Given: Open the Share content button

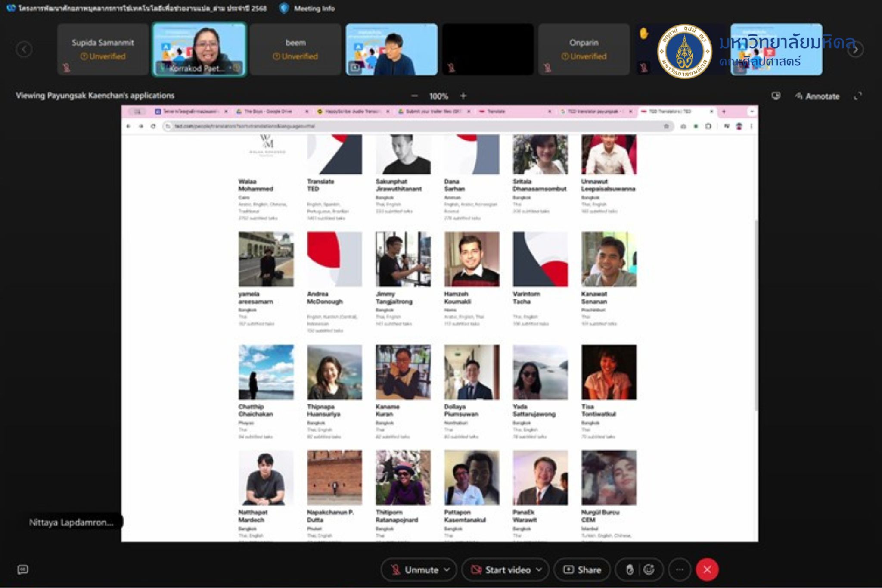Looking at the screenshot, I should click(x=582, y=570).
